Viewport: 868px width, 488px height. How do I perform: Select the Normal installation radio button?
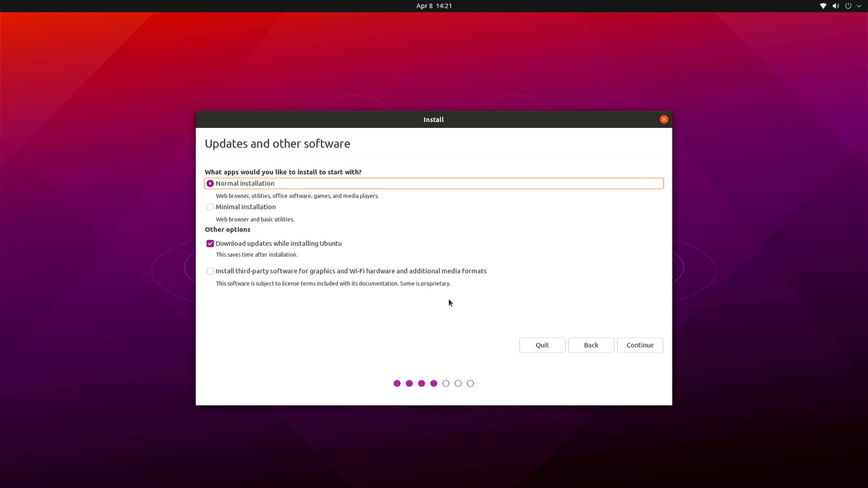[210, 184]
